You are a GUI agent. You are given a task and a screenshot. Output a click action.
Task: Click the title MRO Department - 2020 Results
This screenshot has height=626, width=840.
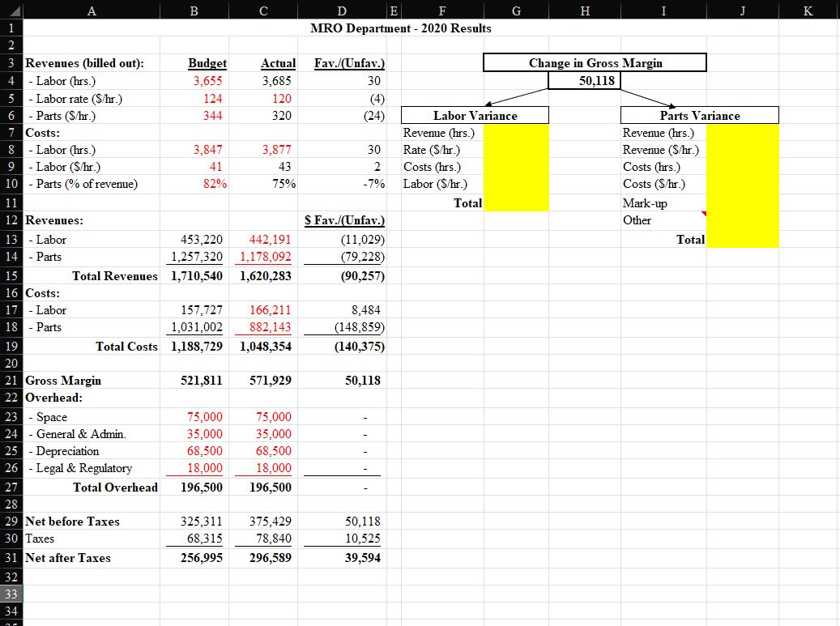(x=401, y=28)
